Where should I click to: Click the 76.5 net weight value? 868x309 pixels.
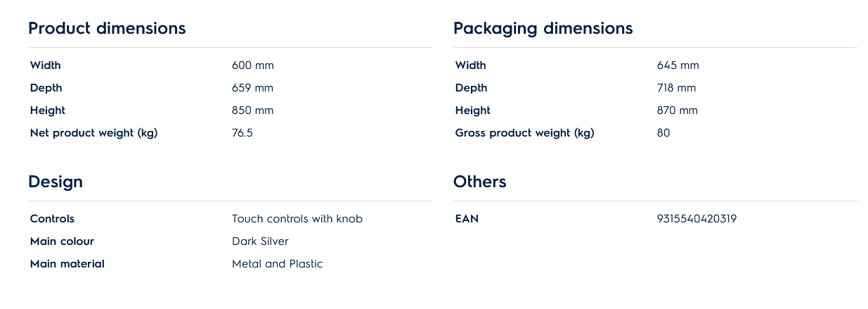click(x=242, y=133)
